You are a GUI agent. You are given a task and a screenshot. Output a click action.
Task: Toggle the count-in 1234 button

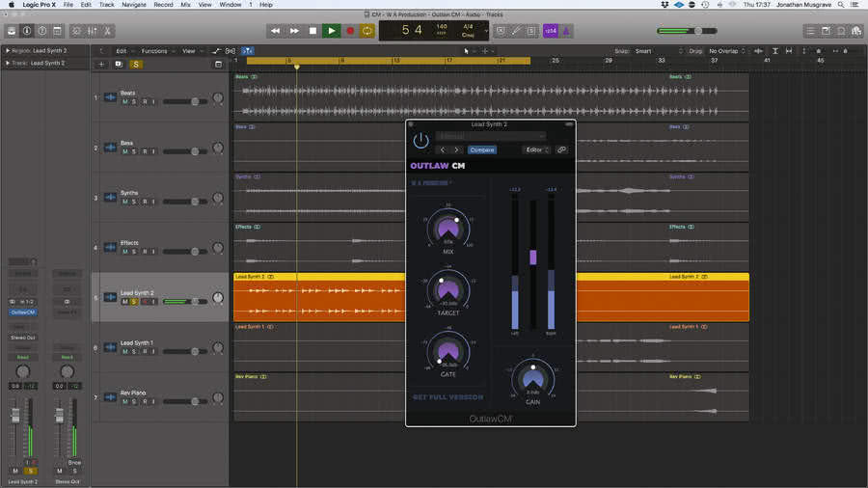[551, 31]
